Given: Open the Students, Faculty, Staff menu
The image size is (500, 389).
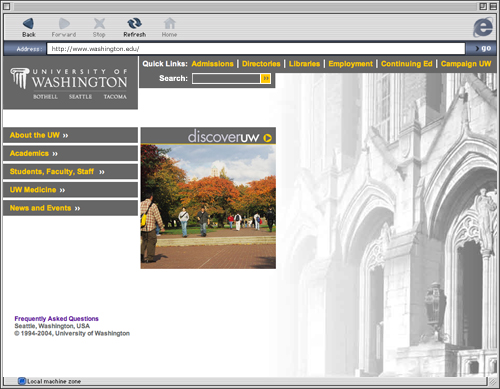Looking at the screenshot, I should (x=70, y=171).
